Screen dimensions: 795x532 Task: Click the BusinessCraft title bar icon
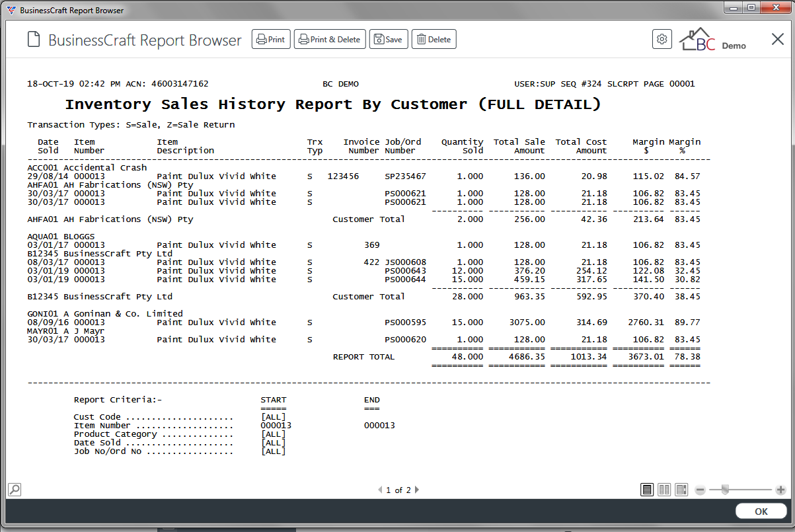point(11,10)
